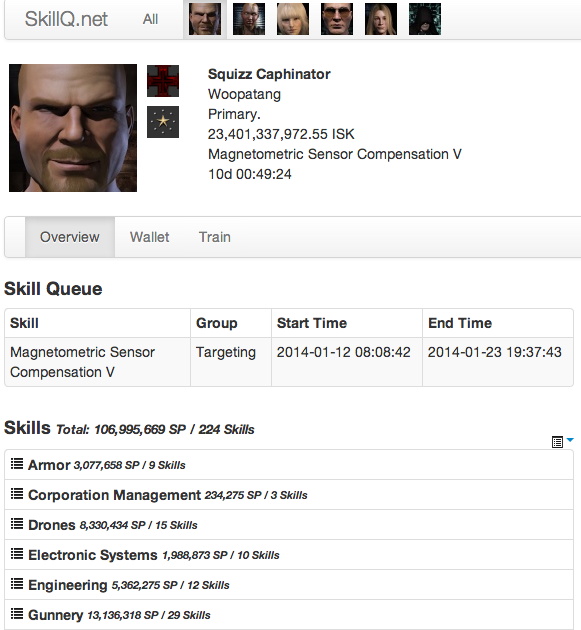Click the Electronic Systems list icon

click(17, 554)
